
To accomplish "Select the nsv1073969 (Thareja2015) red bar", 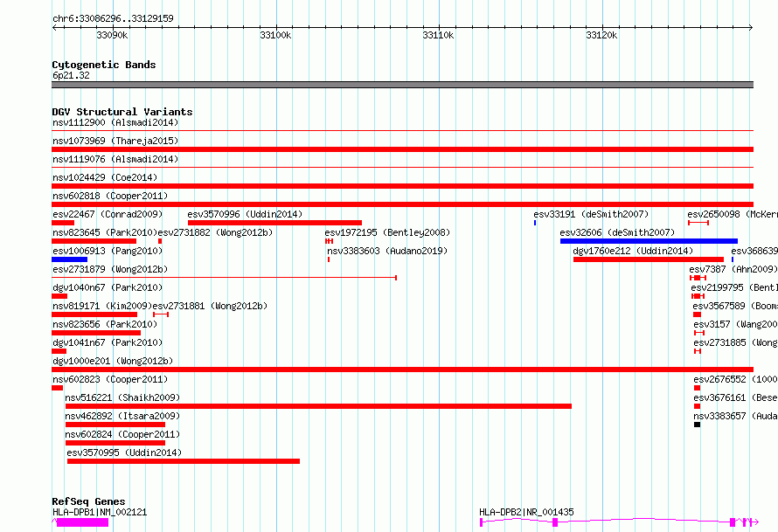I will coord(402,149).
